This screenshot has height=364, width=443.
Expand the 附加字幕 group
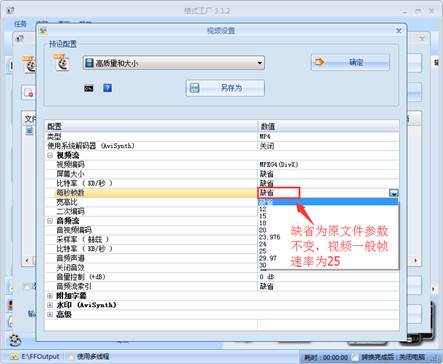(50, 296)
